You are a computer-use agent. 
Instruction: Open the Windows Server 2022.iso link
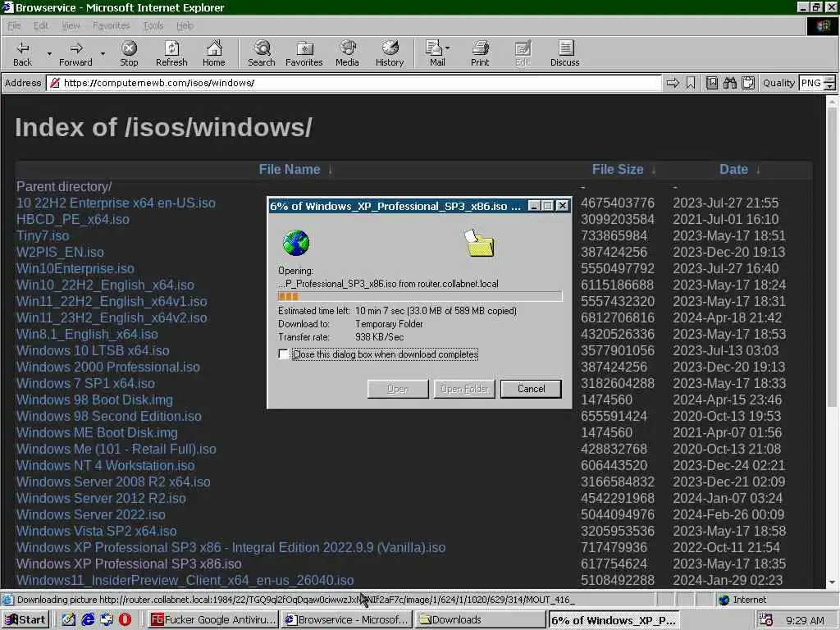pyautogui.click(x=90, y=515)
